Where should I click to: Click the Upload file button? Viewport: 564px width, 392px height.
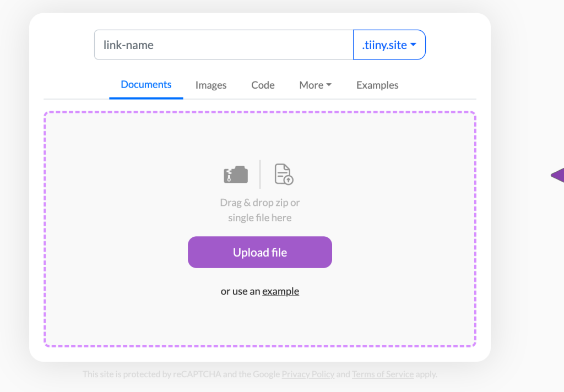(259, 252)
